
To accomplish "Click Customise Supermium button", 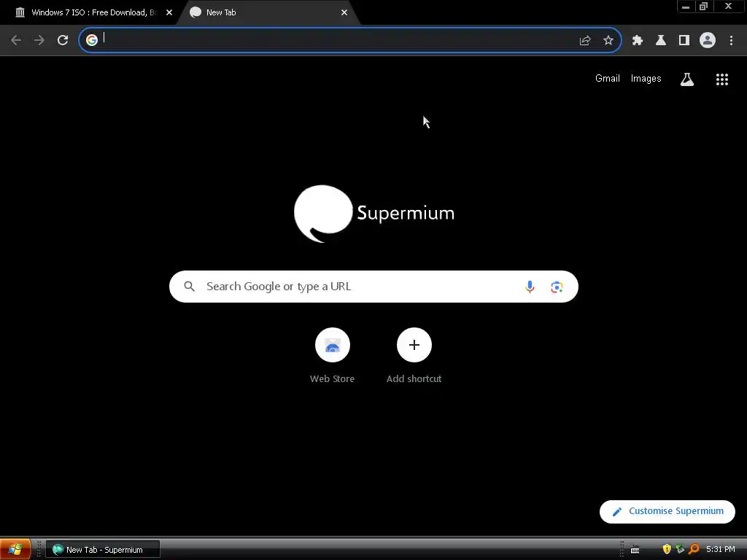I will 667,511.
